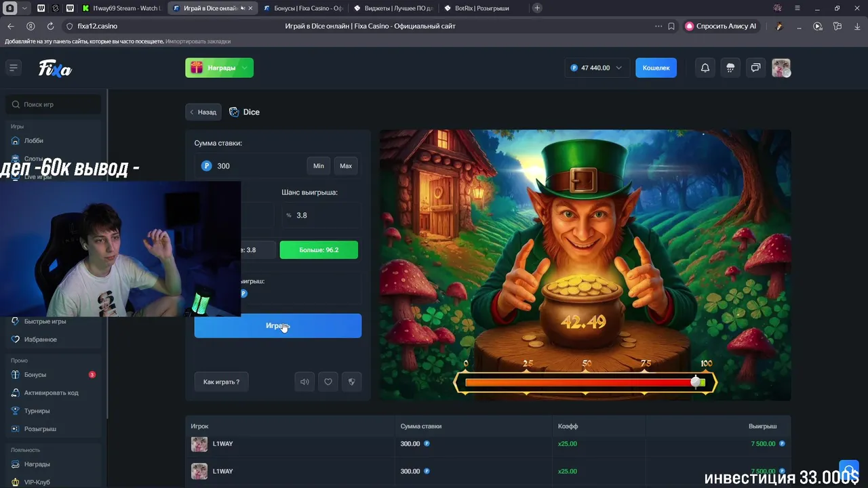Expand the 47 440.00 balance dropdown
868x488 pixels.
(x=595, y=68)
